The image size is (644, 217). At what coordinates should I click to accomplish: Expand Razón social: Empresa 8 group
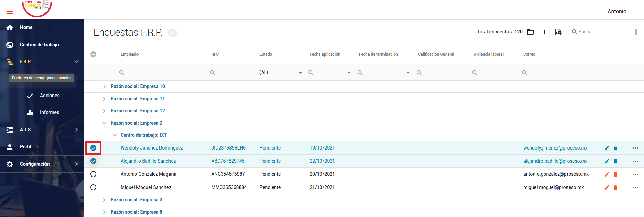point(104,212)
